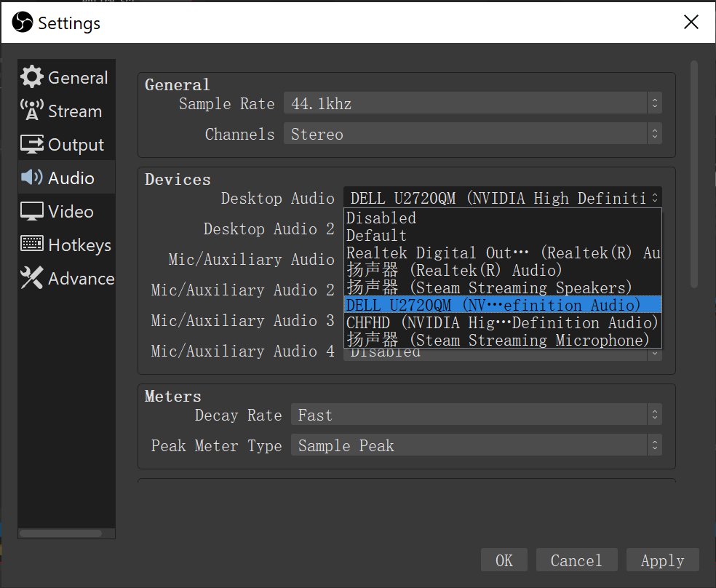Open the Stream settings tab
This screenshot has height=588, width=716.
click(66, 111)
